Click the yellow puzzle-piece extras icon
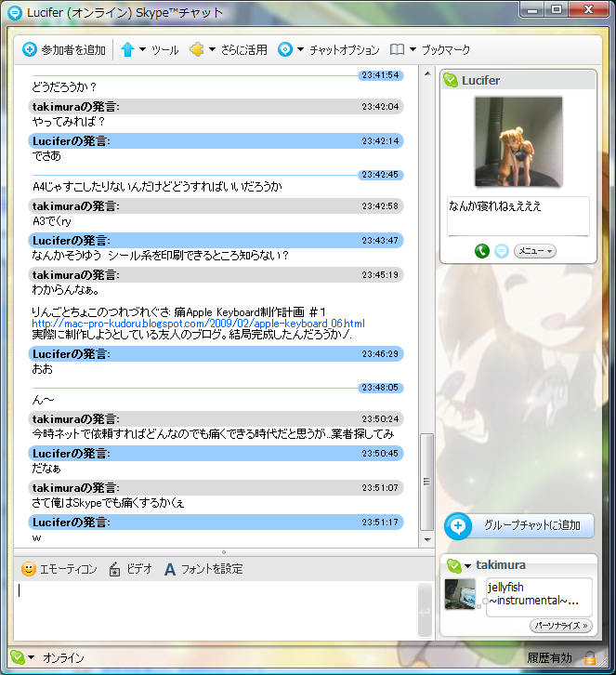Screen dimensions: 616x675 pos(197,49)
